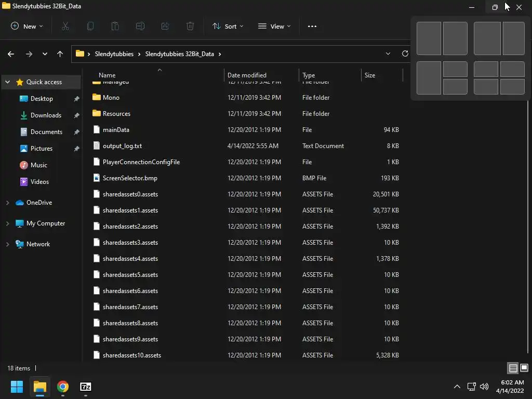Viewport: 532px width, 399px height.
Task: Click the Cut scissors icon in toolbar
Action: pos(65,26)
